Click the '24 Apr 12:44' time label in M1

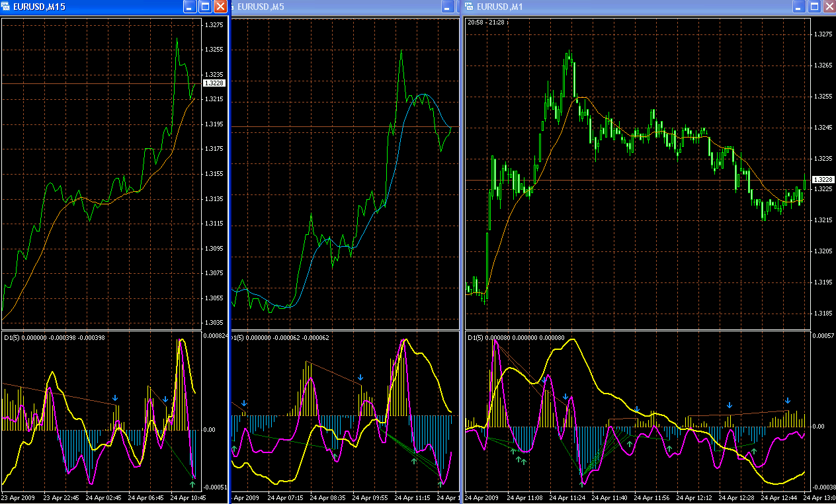click(780, 497)
